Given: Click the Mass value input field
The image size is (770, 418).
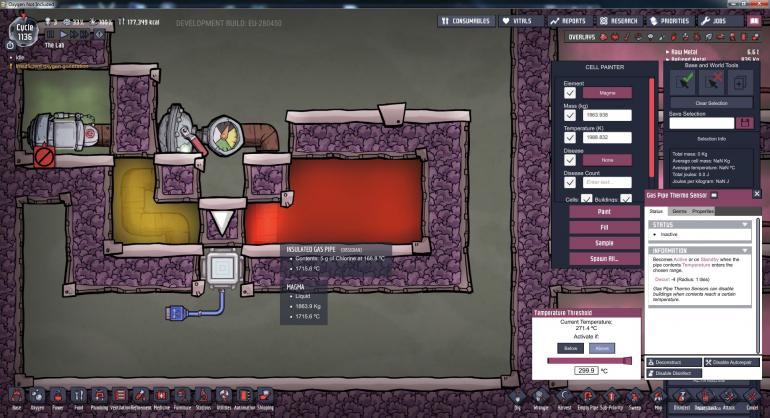Looking at the screenshot, I should 608,115.
